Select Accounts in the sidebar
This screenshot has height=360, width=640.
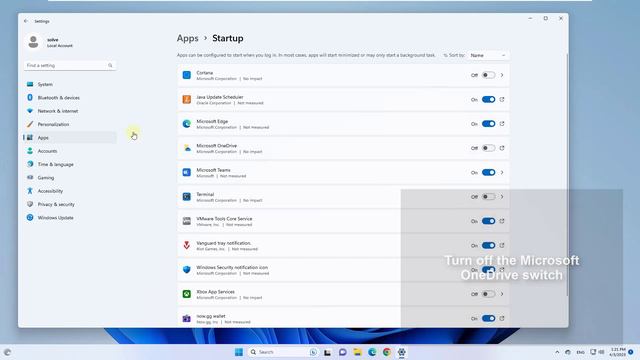(x=70, y=151)
